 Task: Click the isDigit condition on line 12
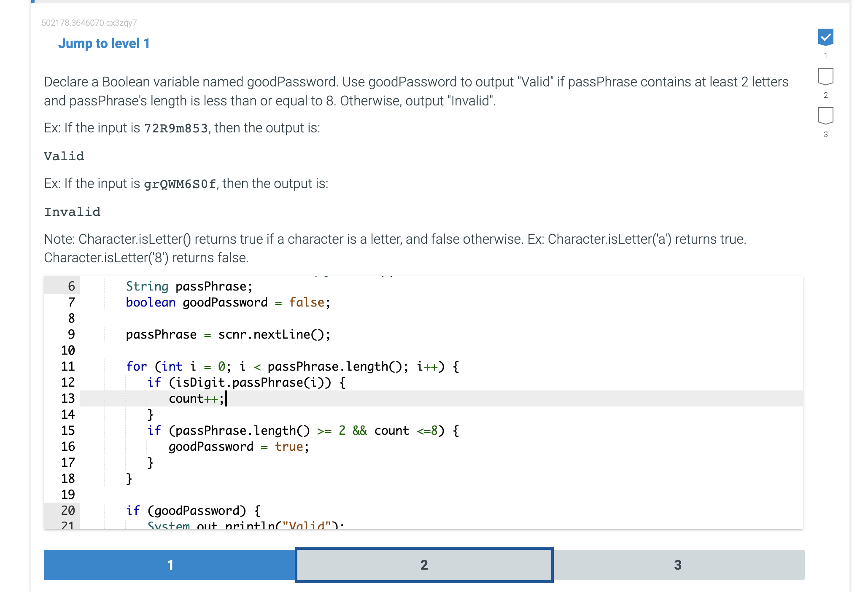pos(246,382)
